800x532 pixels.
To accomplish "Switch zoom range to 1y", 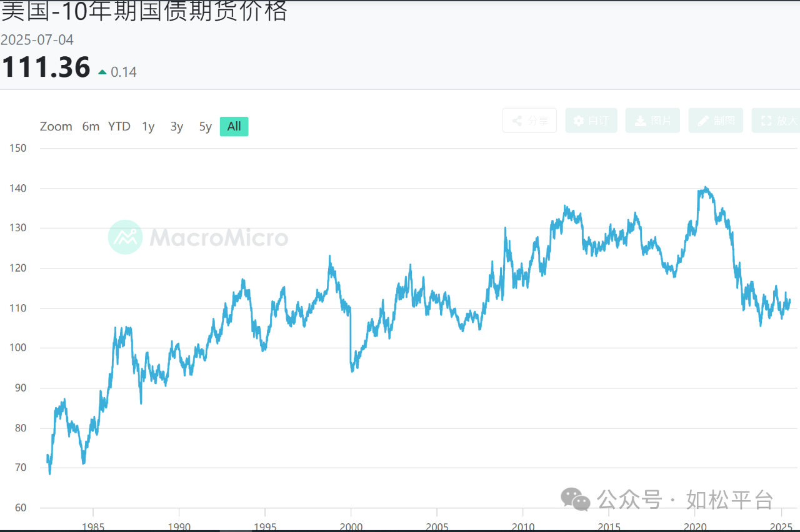I will (x=148, y=127).
